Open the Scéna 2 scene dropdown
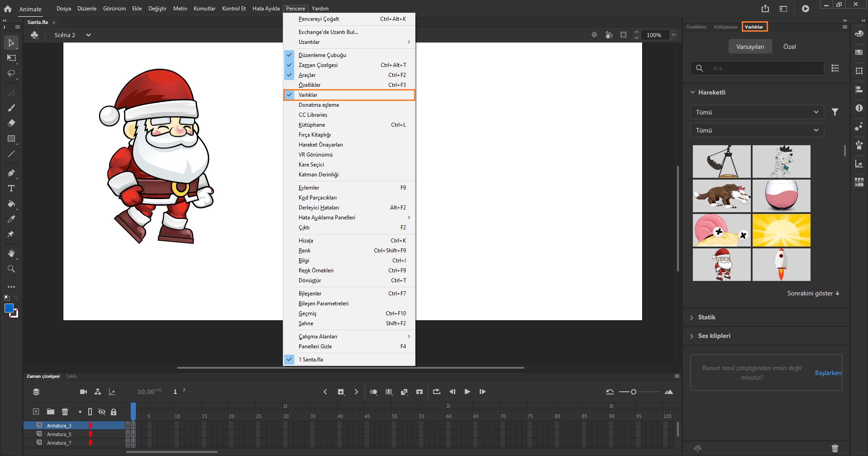This screenshot has width=868, height=456. click(89, 35)
